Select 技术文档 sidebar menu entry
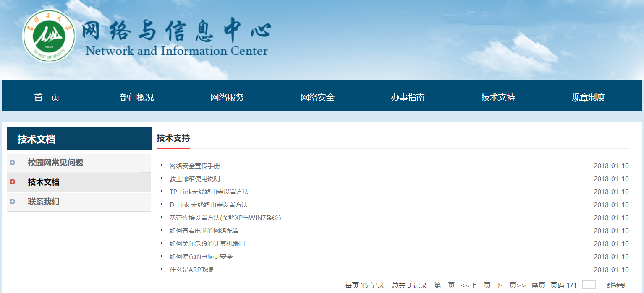The height and width of the screenshot is (293, 644). (44, 182)
